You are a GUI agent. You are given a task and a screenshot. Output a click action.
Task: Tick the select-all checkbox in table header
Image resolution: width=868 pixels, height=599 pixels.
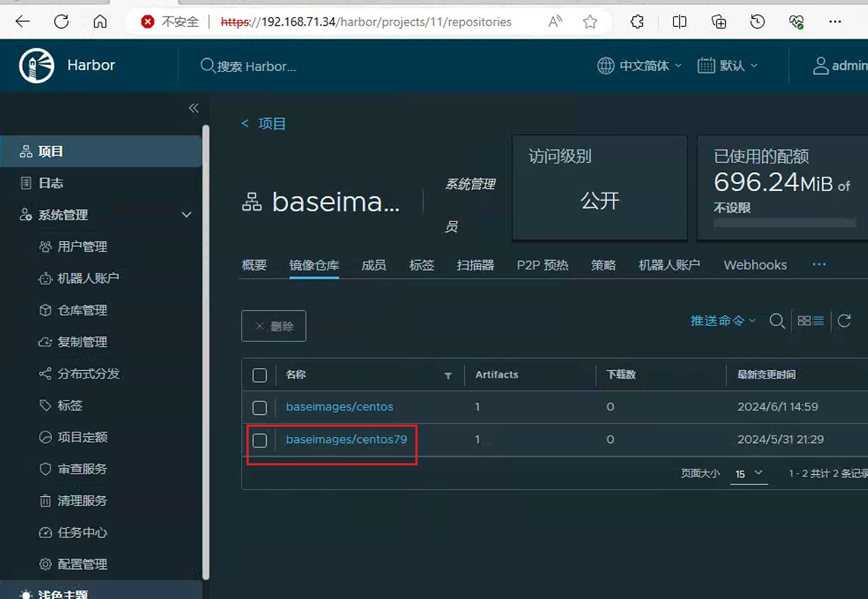click(x=260, y=375)
